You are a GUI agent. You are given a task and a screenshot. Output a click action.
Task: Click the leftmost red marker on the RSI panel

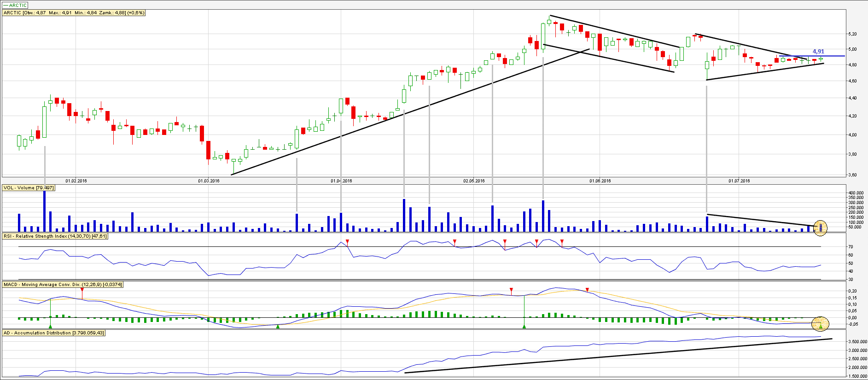click(x=347, y=241)
